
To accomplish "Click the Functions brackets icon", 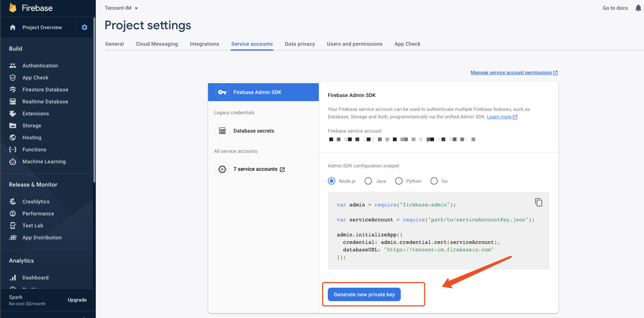I will click(x=13, y=150).
